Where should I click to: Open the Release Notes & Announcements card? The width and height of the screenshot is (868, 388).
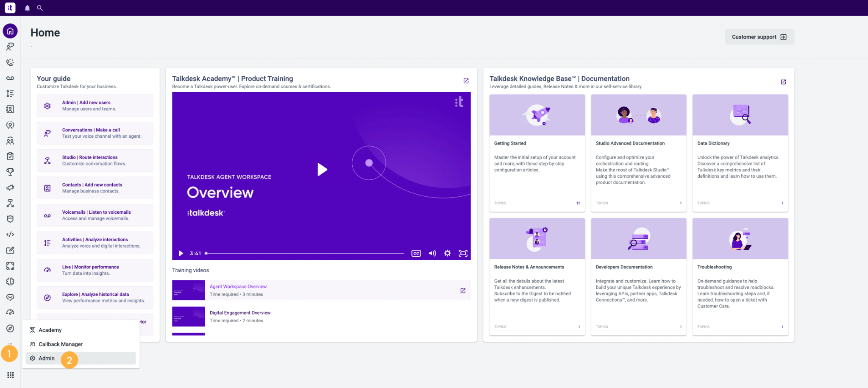click(x=537, y=276)
